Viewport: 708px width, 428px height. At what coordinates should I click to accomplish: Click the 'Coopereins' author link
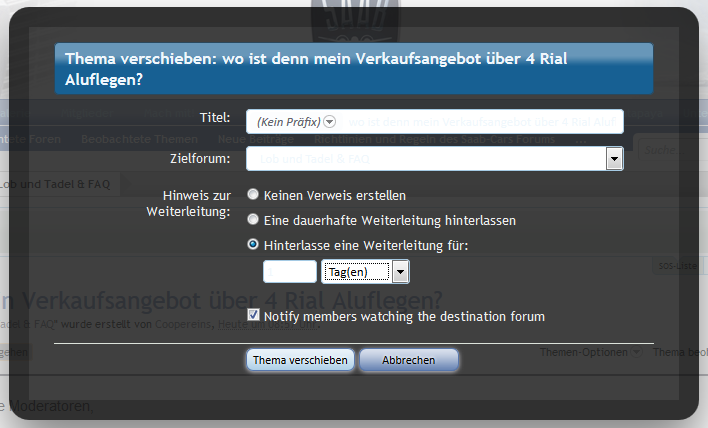tap(183, 324)
